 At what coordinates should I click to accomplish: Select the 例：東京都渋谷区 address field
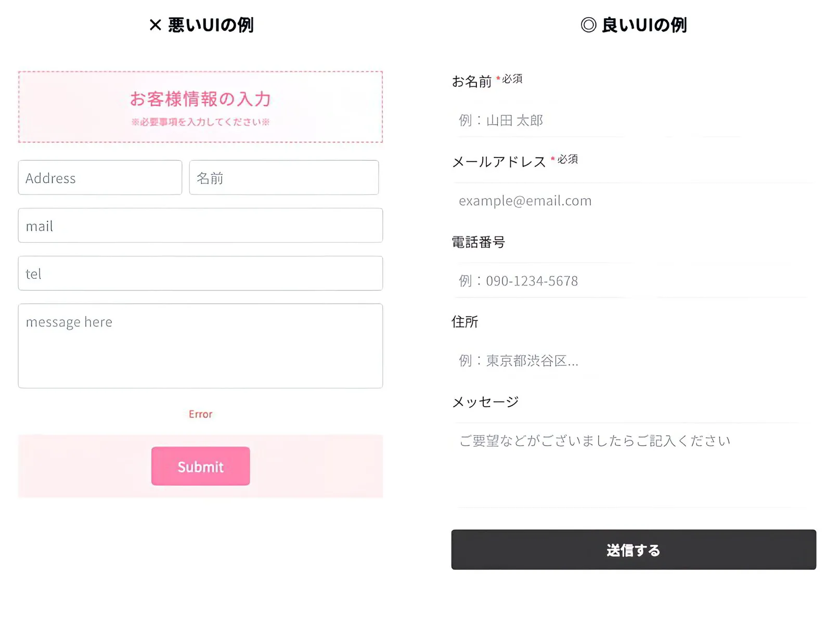pos(632,361)
